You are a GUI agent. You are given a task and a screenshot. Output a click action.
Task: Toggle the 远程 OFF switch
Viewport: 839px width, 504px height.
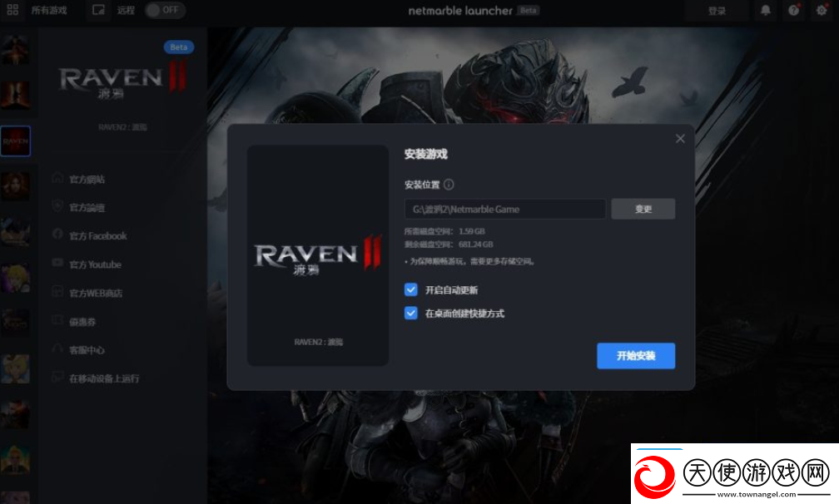(165, 10)
